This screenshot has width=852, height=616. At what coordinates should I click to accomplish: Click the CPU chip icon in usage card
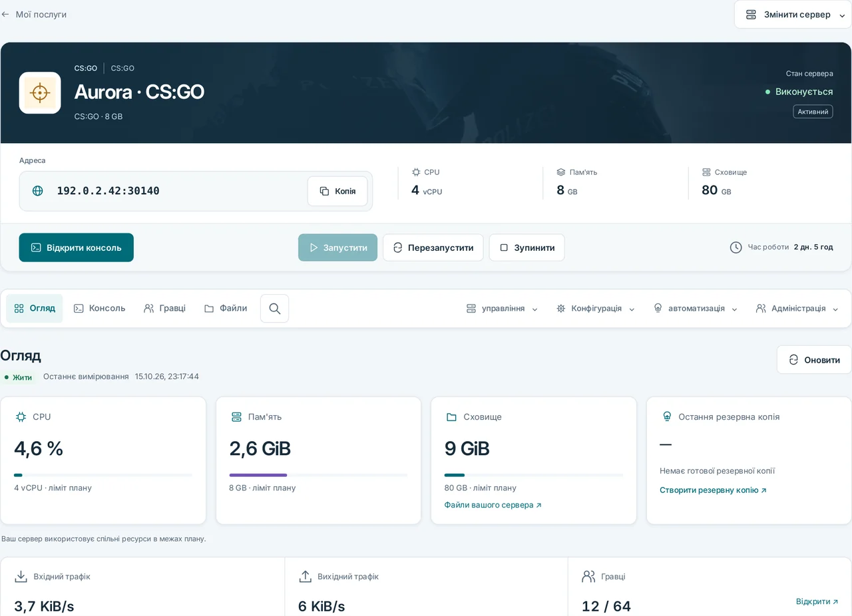[21, 417]
